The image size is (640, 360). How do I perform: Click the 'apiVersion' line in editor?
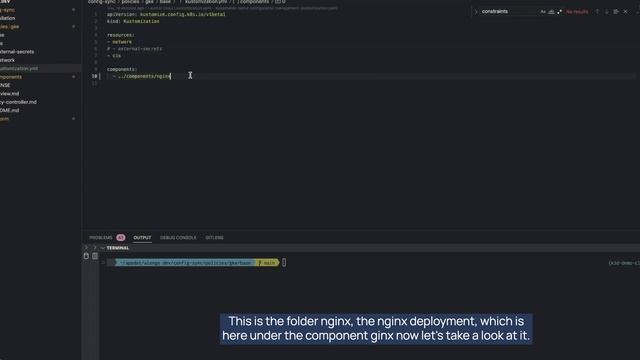click(x=166, y=14)
